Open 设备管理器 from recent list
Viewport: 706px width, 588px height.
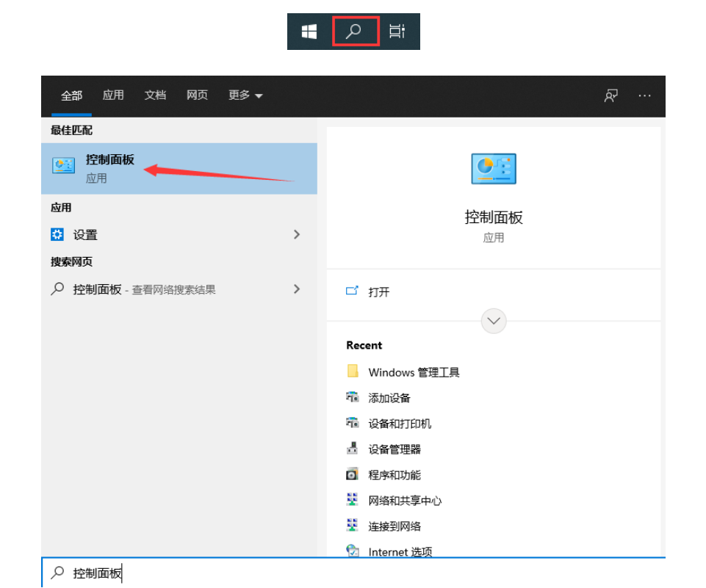coord(395,449)
